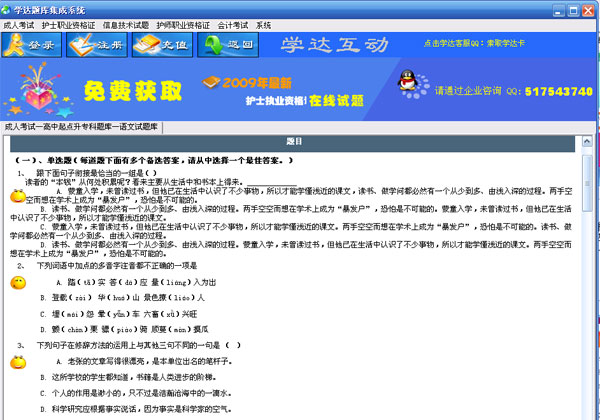Click the vertical scrollbar thumb
The height and width of the screenshot is (420, 600).
(x=587, y=183)
